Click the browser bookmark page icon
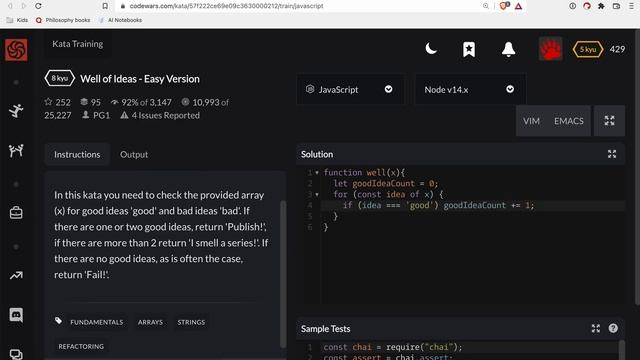The height and width of the screenshot is (360, 640). [105, 6]
